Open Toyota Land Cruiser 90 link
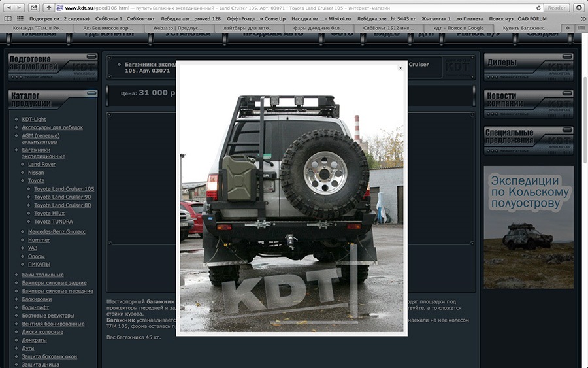This screenshot has width=588, height=368. (x=62, y=197)
